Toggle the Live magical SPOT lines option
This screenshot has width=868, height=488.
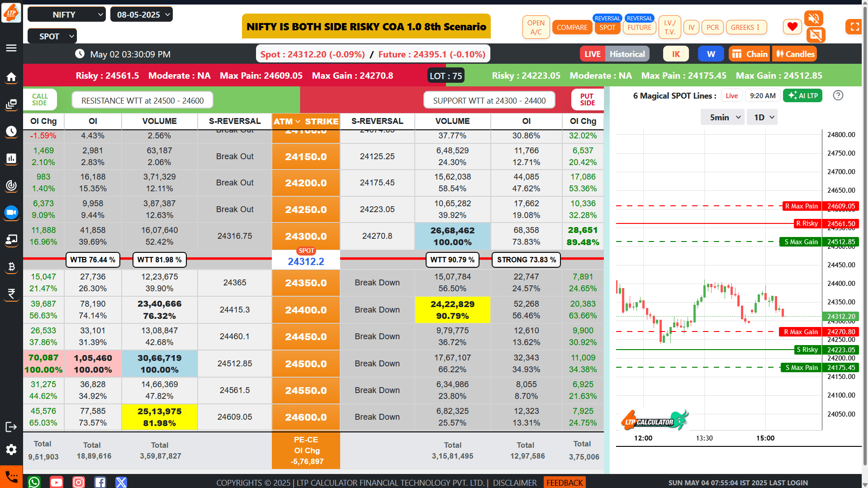pyautogui.click(x=731, y=95)
